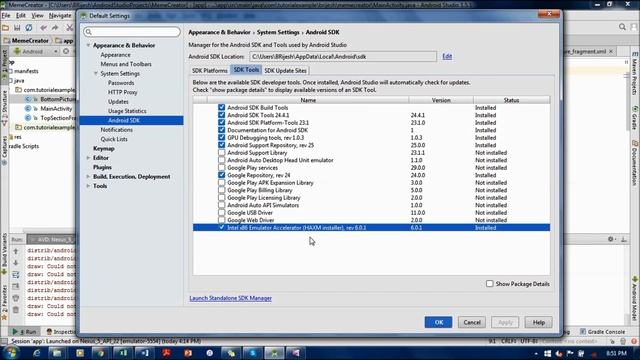Click Launch Standalone SDK Manager link
Screen dimensions: 640x360
tap(231, 298)
